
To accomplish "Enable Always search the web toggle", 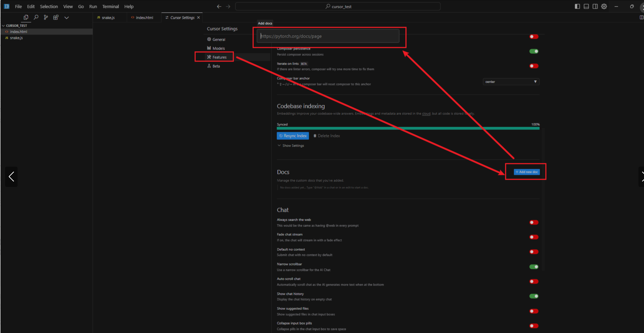I will [x=533, y=222].
